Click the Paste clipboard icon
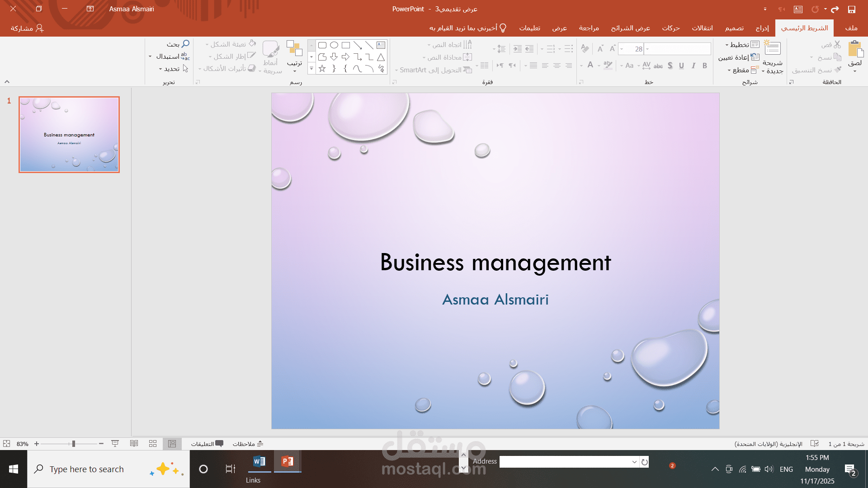This screenshot has height=488, width=868. (855, 49)
